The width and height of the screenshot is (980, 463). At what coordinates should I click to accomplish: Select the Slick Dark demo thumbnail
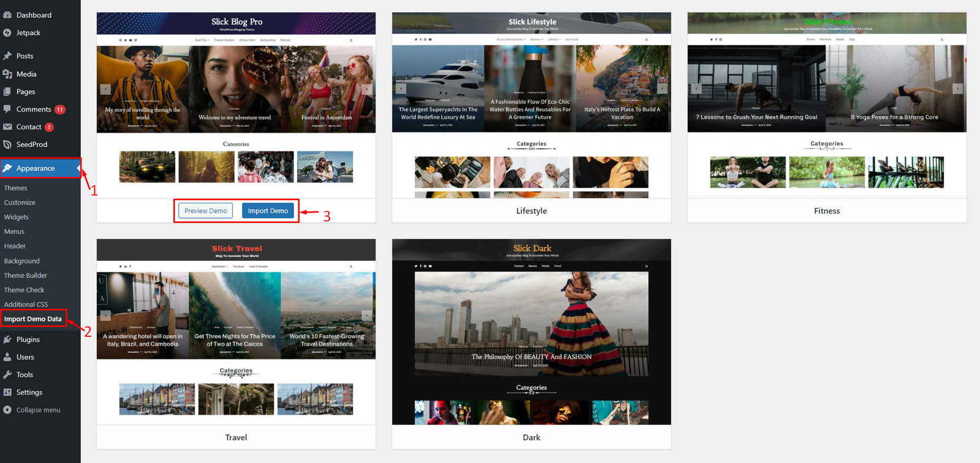point(532,332)
